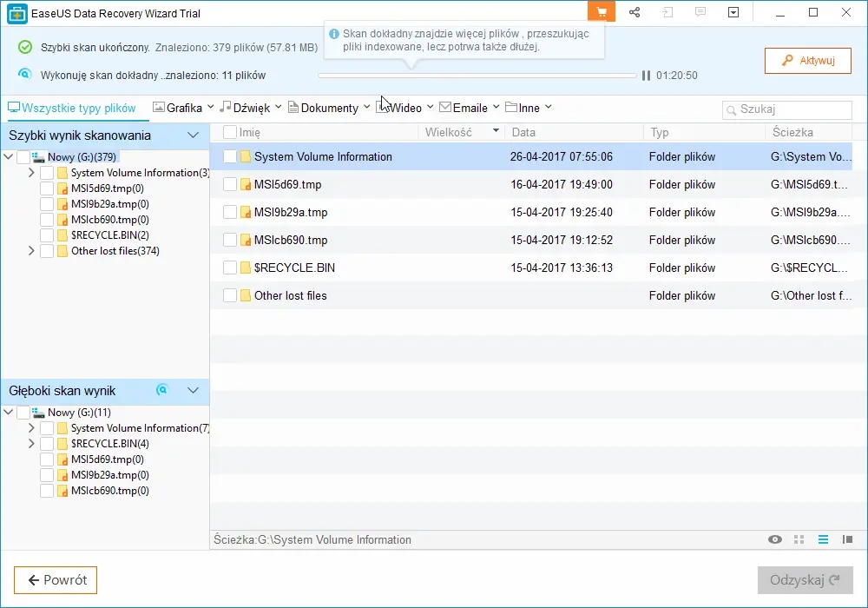Image resolution: width=868 pixels, height=608 pixels.
Task: Open the title bar dropdown menu icon
Action: 733,12
